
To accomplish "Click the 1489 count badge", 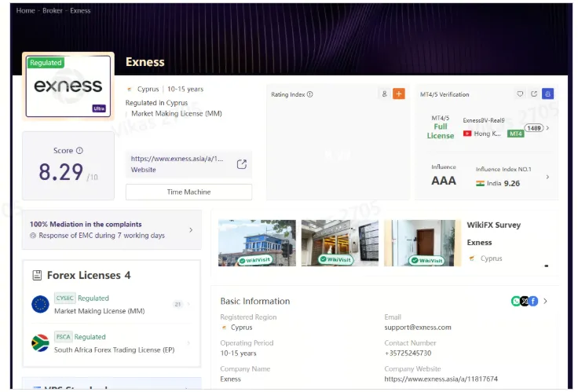I will [534, 128].
